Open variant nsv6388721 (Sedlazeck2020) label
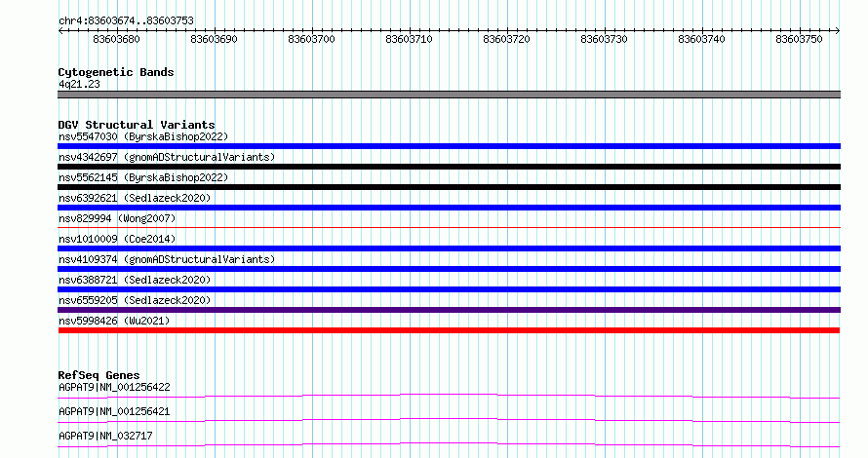The height and width of the screenshot is (458, 868). [x=135, y=280]
